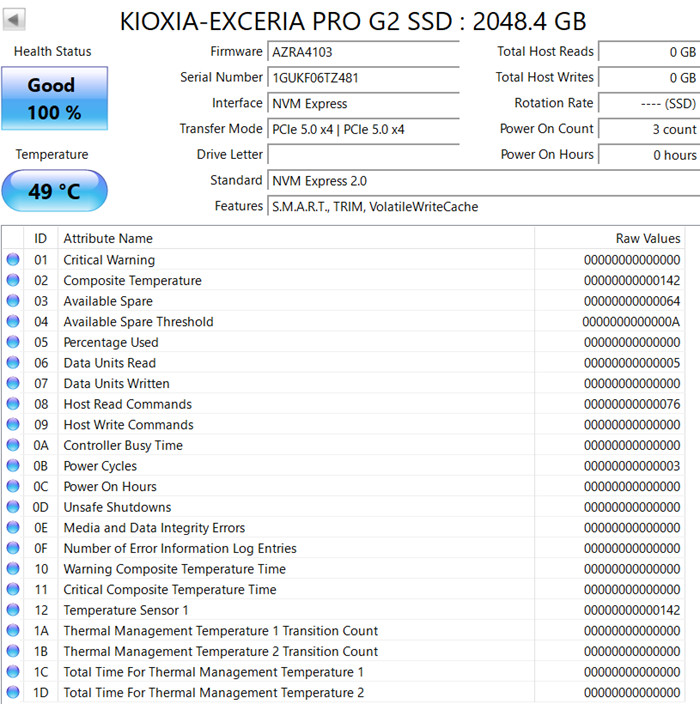The height and width of the screenshot is (704, 700).
Task: Select the Power Cycles attribute name
Action: pyautogui.click(x=100, y=466)
